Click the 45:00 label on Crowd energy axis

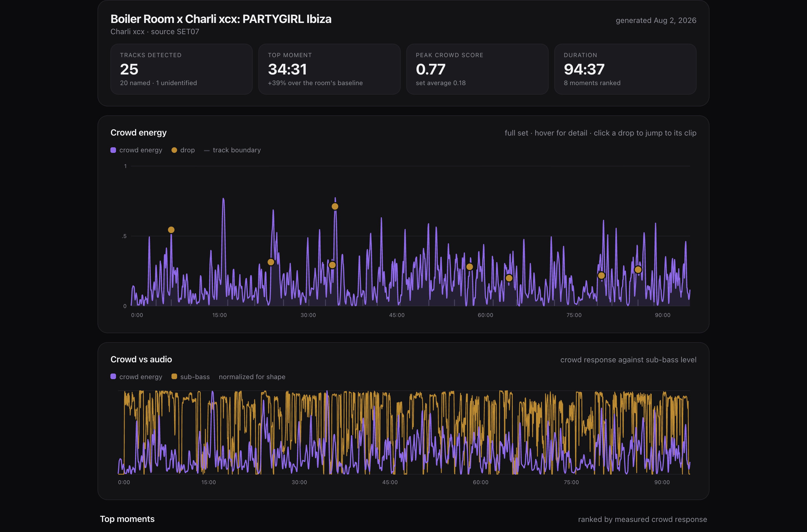397,315
